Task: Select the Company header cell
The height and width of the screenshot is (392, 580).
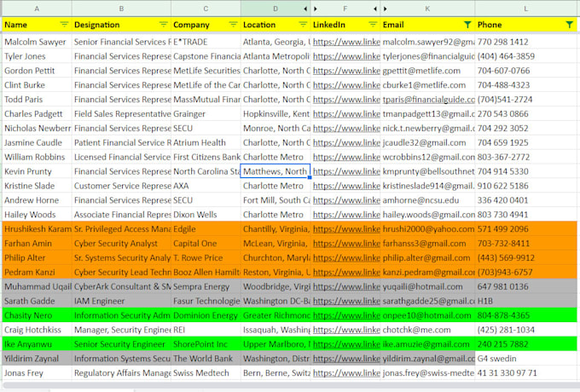Action: pyautogui.click(x=206, y=25)
